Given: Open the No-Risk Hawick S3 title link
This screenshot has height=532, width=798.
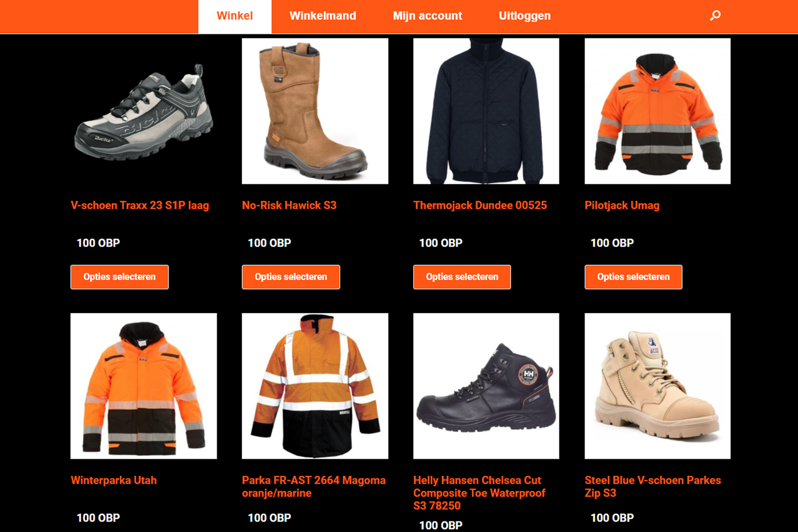Looking at the screenshot, I should 289,205.
